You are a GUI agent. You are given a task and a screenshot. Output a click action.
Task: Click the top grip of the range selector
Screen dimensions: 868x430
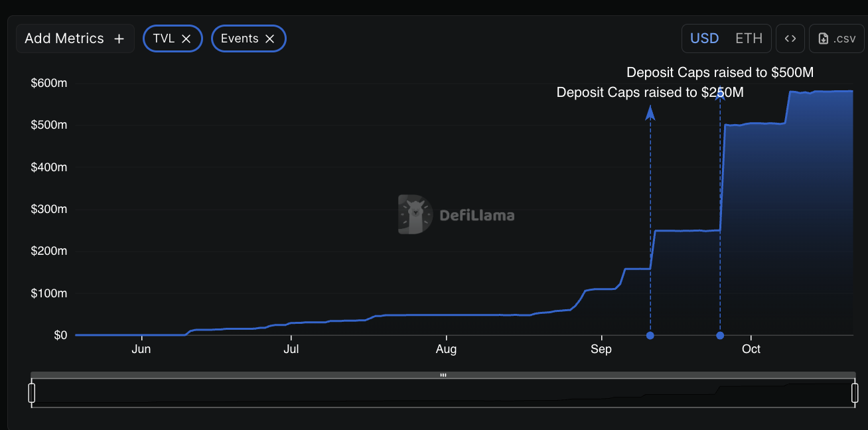click(x=443, y=376)
